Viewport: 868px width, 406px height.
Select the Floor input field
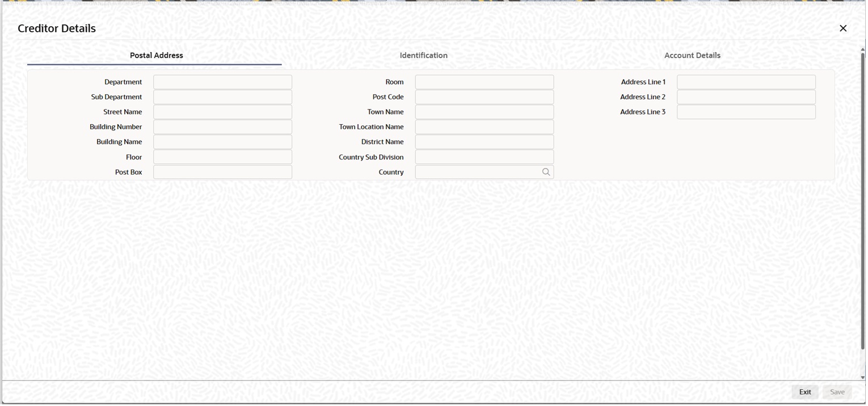pos(223,158)
